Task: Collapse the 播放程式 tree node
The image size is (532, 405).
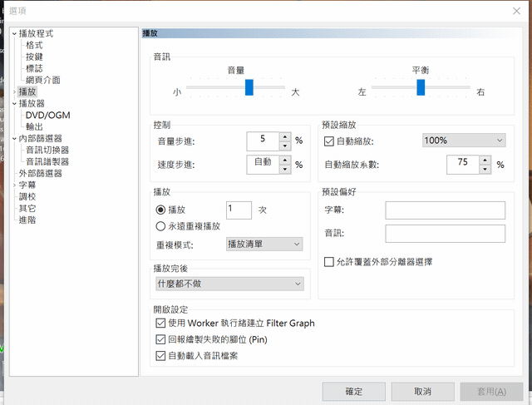Action: click(14, 34)
